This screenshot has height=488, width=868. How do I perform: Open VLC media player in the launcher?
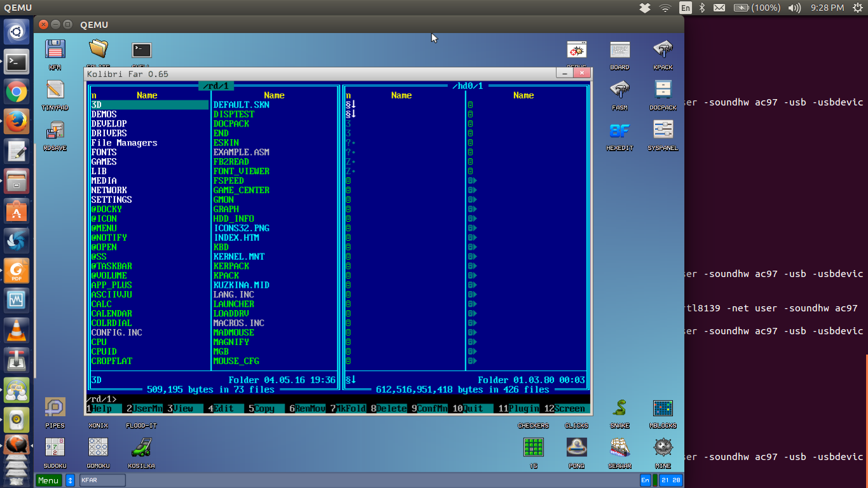click(17, 331)
